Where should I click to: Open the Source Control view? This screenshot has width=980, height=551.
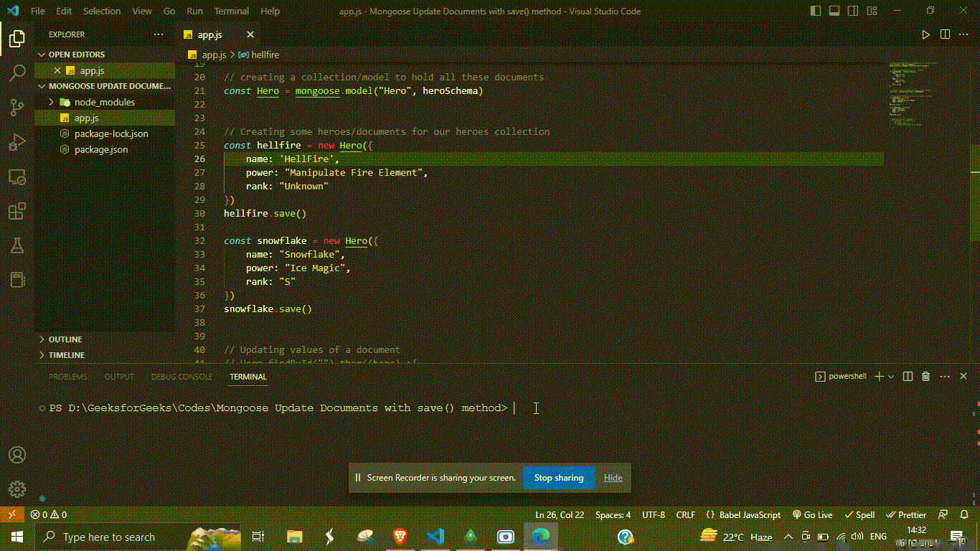point(17,108)
